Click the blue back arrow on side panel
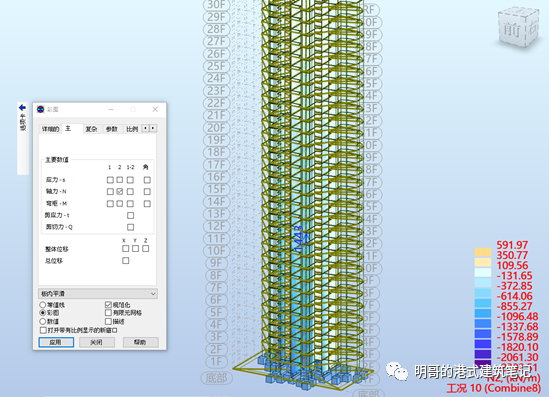This screenshot has height=397, width=549. [22, 107]
